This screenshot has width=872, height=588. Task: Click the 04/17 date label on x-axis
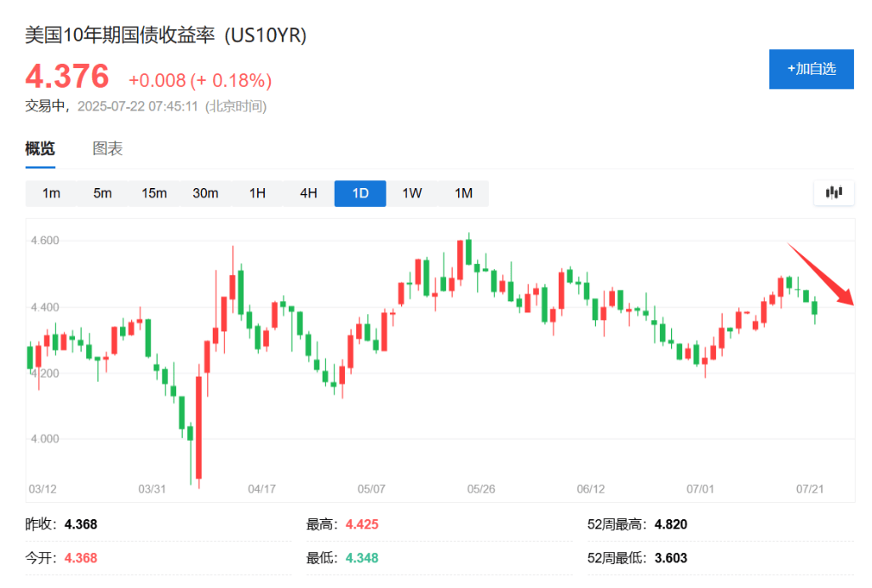pyautogui.click(x=261, y=489)
